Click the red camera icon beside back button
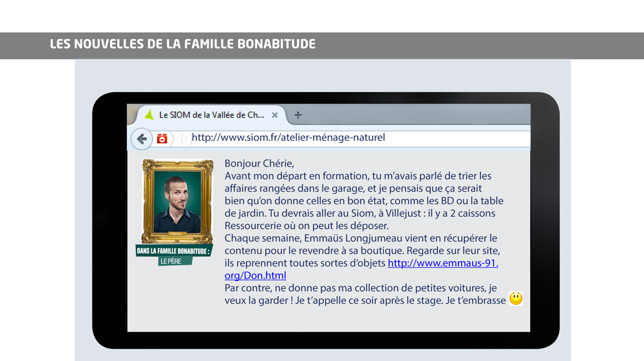The image size is (644, 361). (162, 138)
